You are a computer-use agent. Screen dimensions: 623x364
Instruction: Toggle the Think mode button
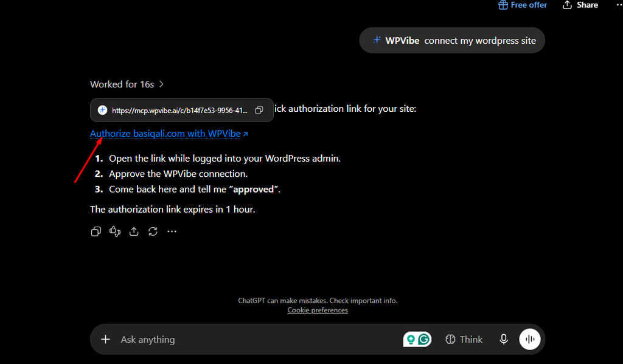point(464,340)
